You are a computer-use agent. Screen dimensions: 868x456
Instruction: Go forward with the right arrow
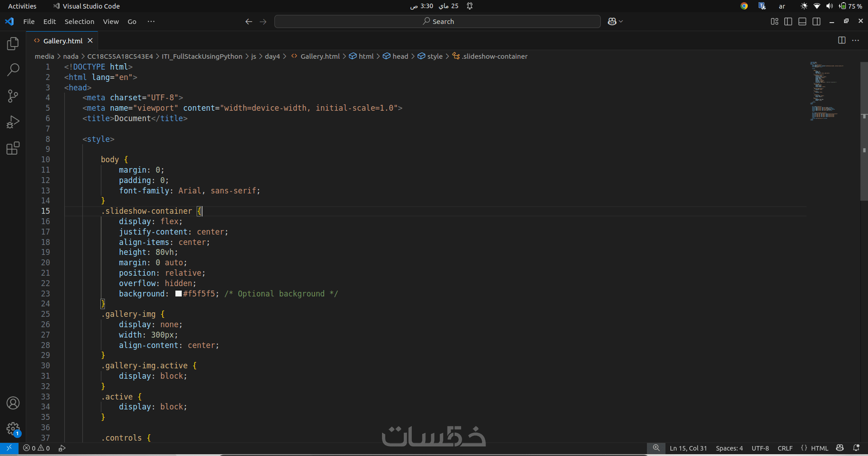pyautogui.click(x=263, y=21)
